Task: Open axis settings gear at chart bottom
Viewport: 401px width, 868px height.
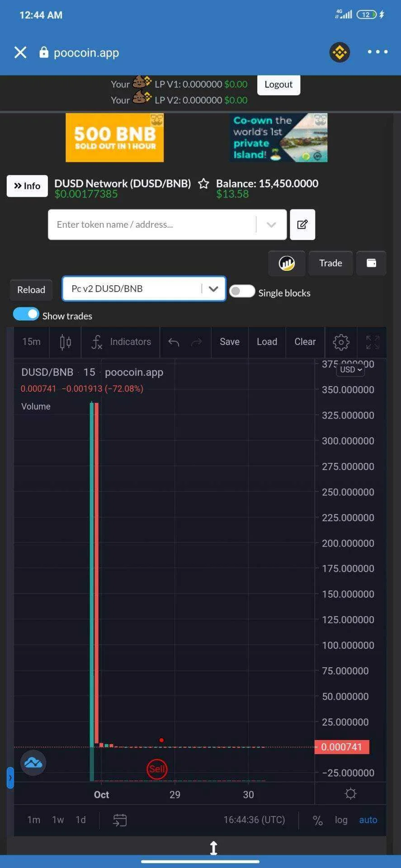Action: 350,794
